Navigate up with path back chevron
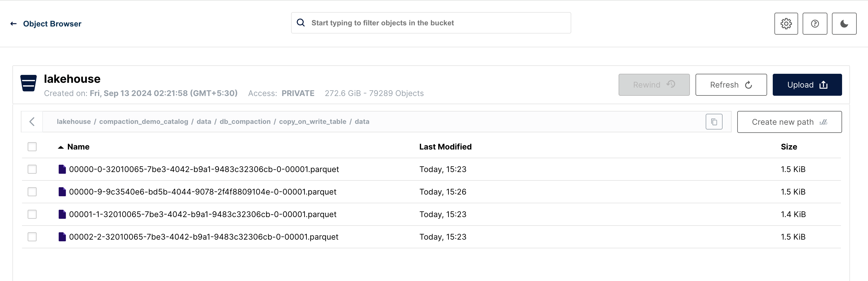This screenshot has height=281, width=868. pyautogui.click(x=32, y=121)
